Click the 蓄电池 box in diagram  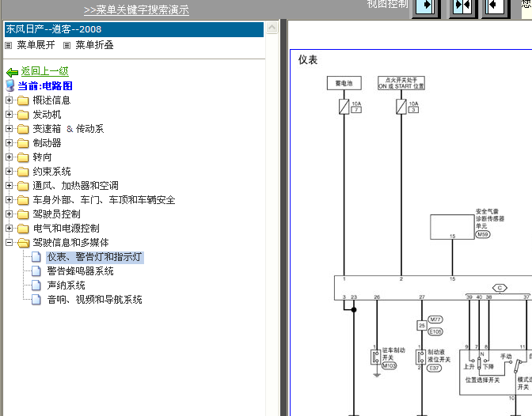344,83
